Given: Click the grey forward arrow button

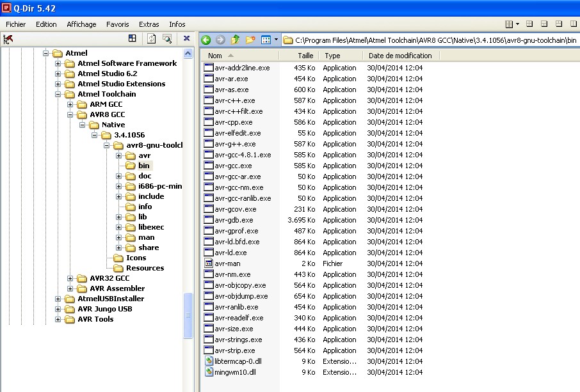Looking at the screenshot, I should [x=220, y=40].
